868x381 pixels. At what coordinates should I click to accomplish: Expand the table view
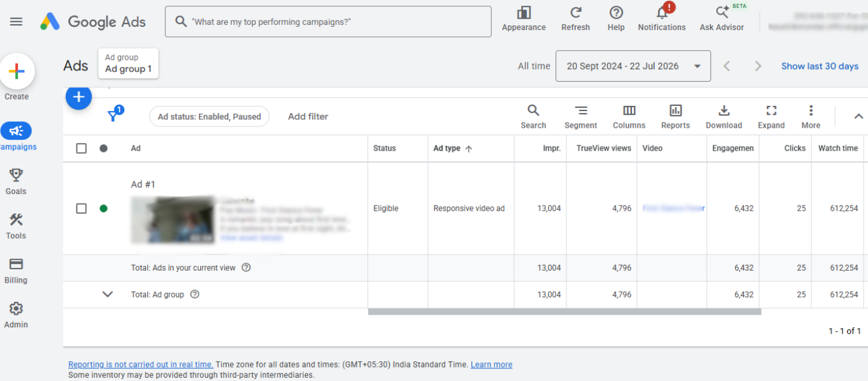click(x=771, y=117)
